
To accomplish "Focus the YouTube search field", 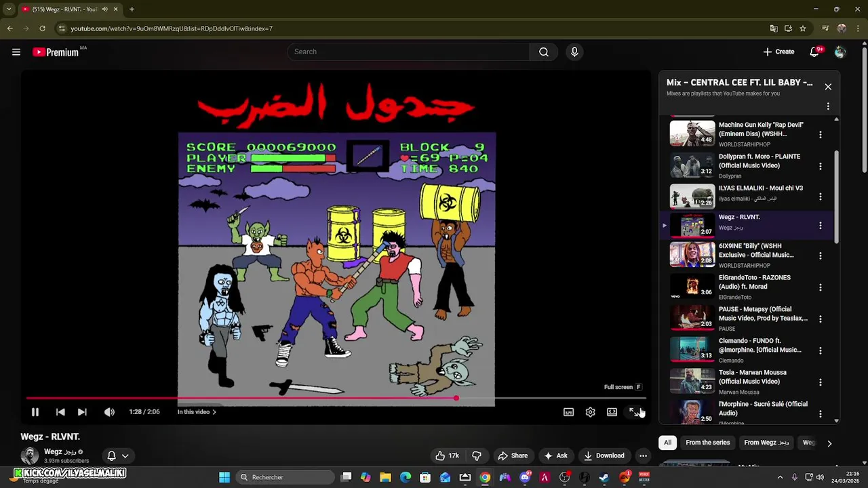I will tap(408, 52).
